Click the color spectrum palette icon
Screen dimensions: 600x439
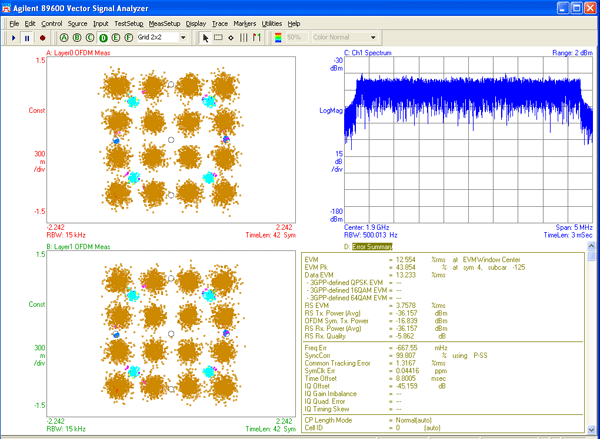278,37
